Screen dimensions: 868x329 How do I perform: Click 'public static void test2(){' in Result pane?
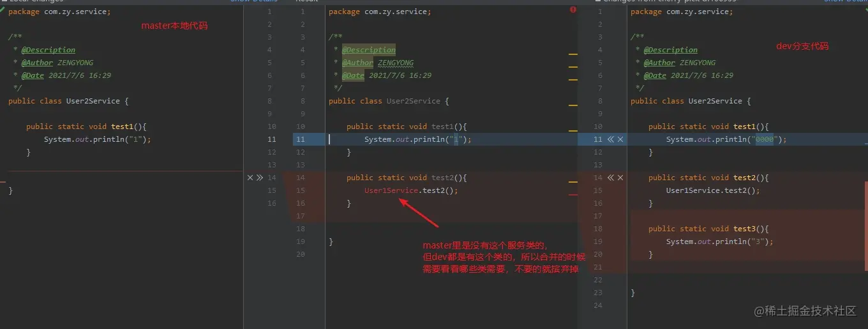[x=407, y=178]
